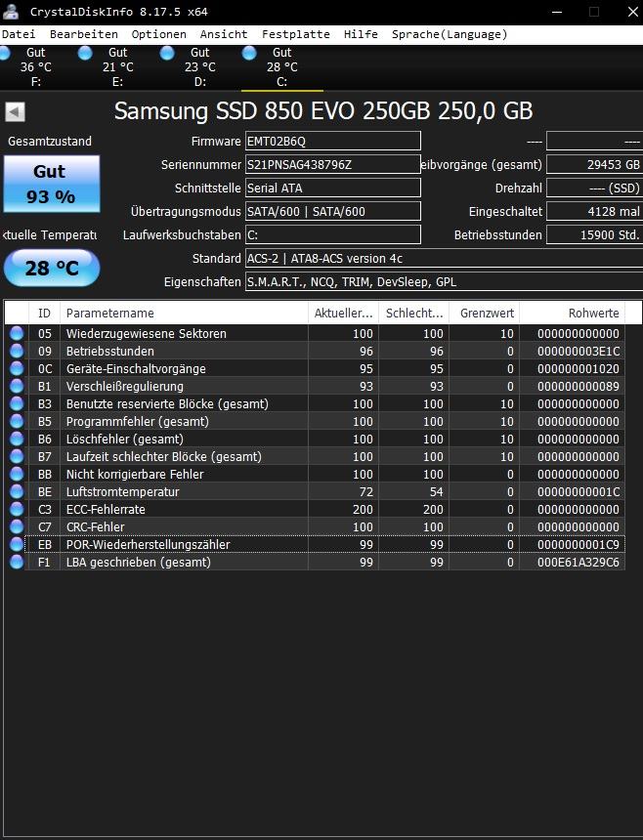Click raw value 000E61A329C6

(x=579, y=562)
